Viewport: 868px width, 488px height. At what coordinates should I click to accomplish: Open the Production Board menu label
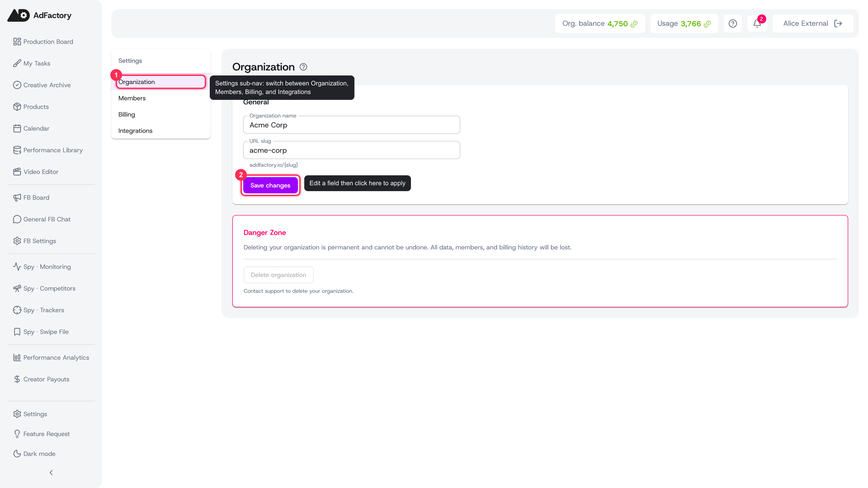click(48, 41)
